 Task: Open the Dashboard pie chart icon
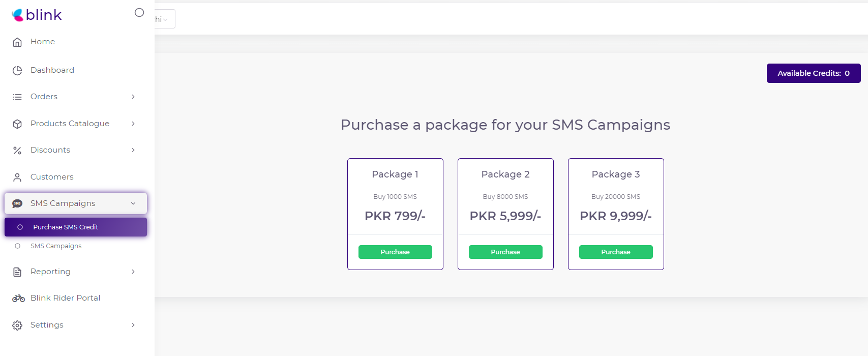pyautogui.click(x=17, y=70)
